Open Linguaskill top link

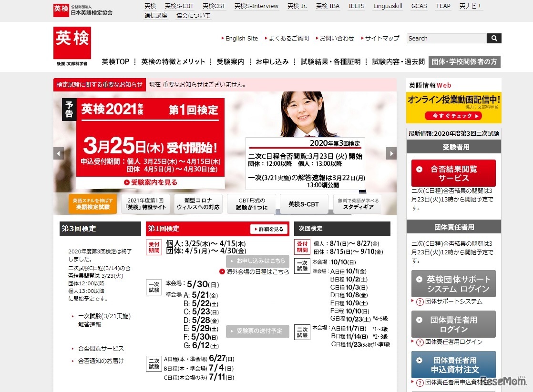point(388,6)
